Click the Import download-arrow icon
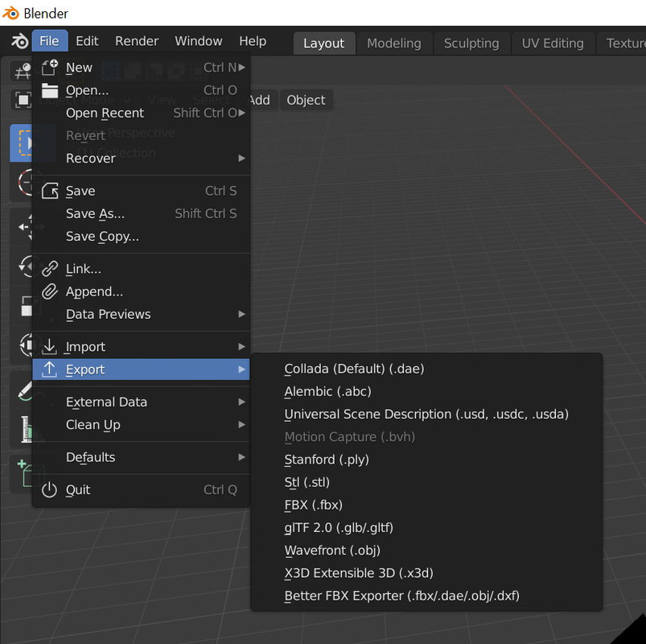 click(49, 347)
